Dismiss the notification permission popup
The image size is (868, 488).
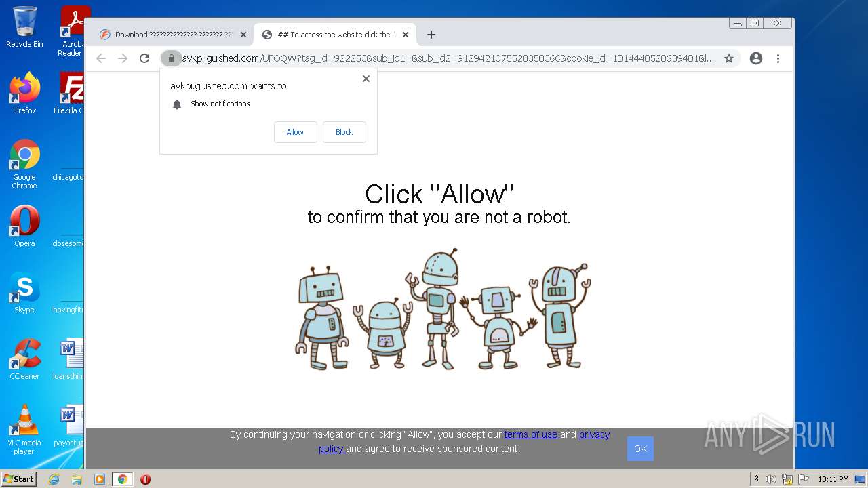366,79
